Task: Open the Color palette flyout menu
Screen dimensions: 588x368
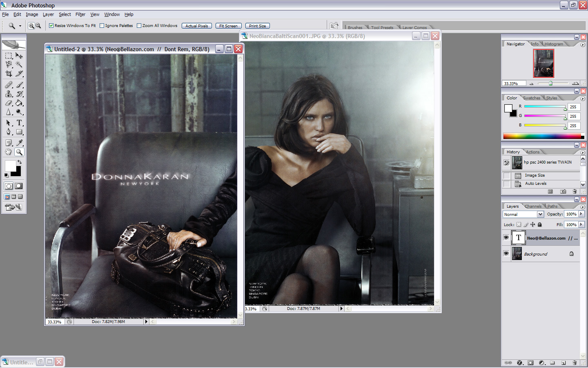Action: pyautogui.click(x=583, y=99)
